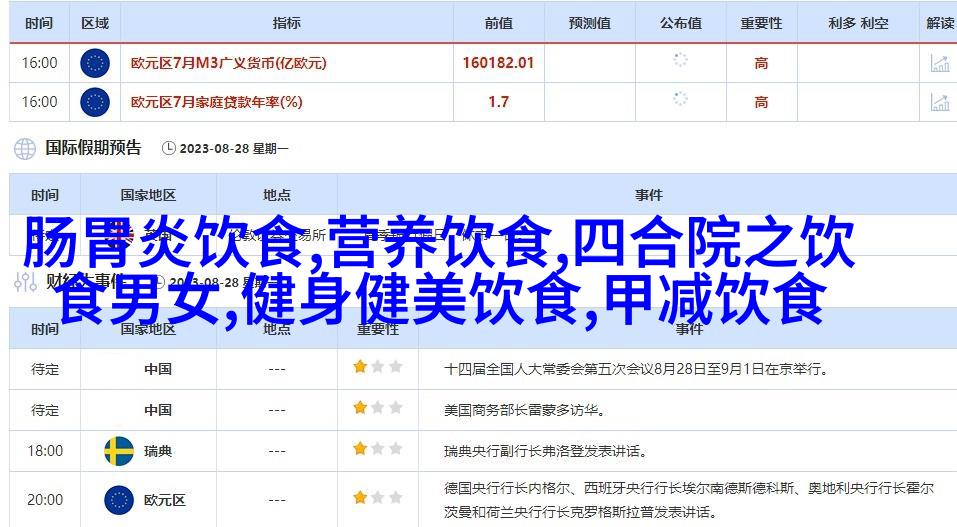Click the previous value 160182.01
This screenshot has width=957, height=527.
[498, 63]
